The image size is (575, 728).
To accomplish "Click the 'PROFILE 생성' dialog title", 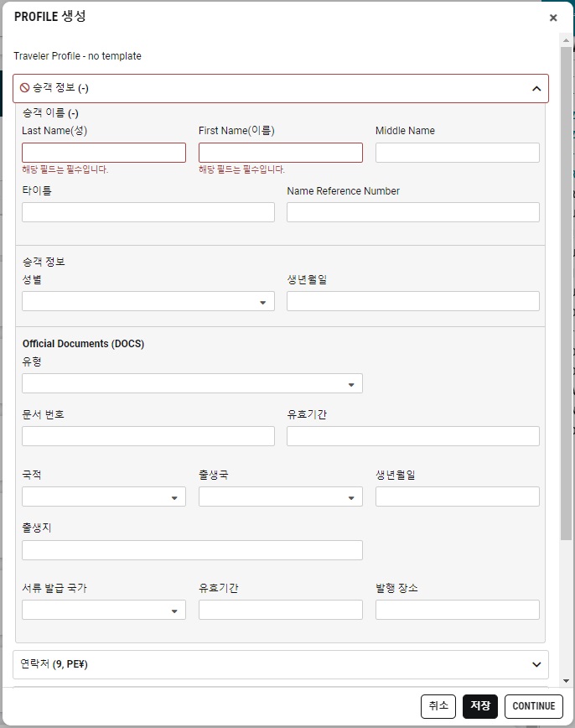I will point(50,17).
